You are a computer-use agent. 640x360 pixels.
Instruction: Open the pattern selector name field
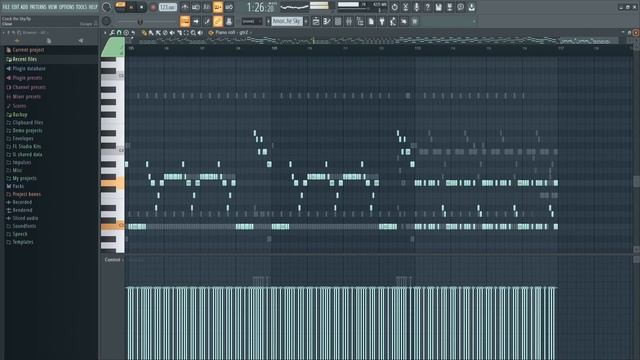tap(287, 21)
